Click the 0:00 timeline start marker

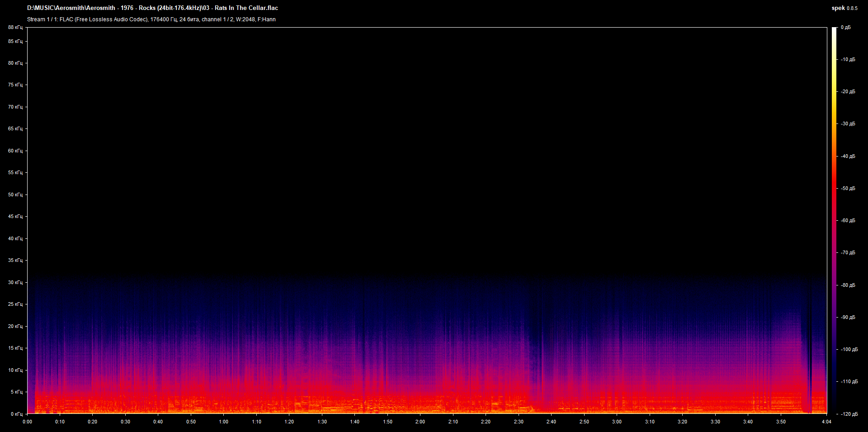27,422
